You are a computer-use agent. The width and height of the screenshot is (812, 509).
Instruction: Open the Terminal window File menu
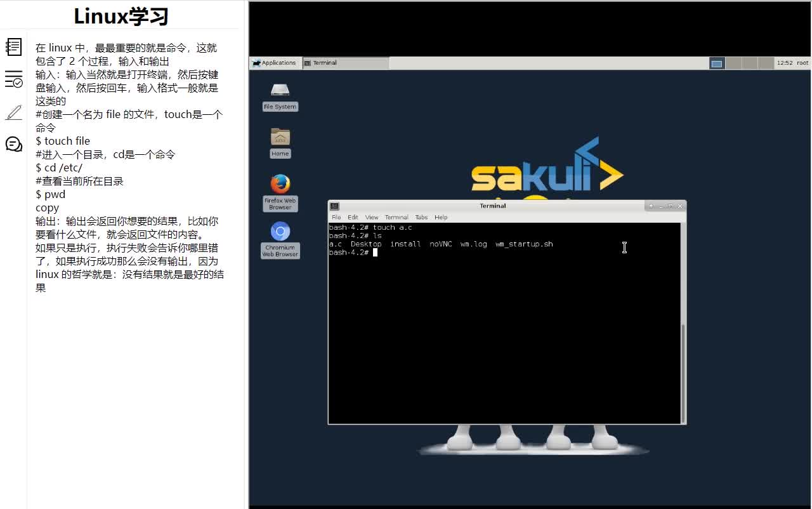coord(336,217)
